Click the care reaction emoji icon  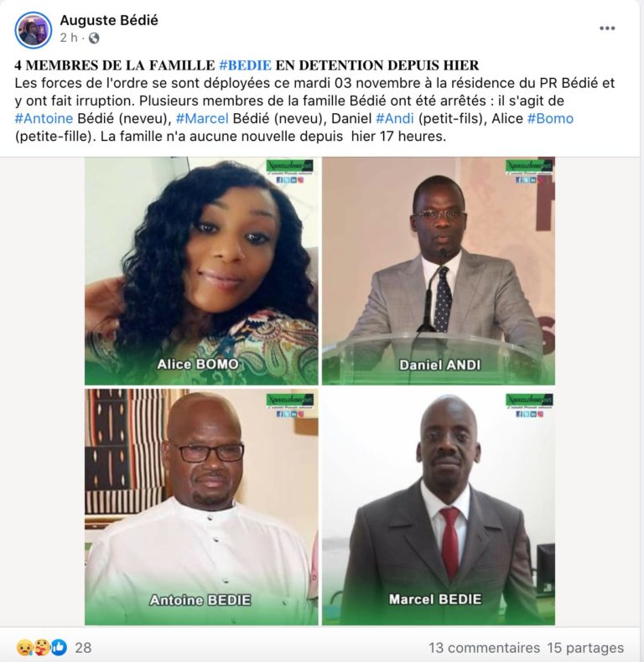42,647
